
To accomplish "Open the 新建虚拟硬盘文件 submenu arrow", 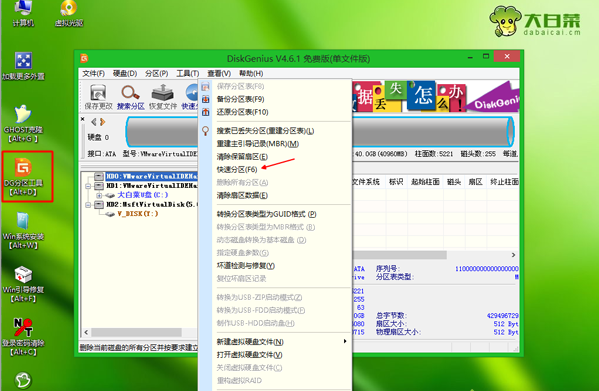I will tap(345, 341).
